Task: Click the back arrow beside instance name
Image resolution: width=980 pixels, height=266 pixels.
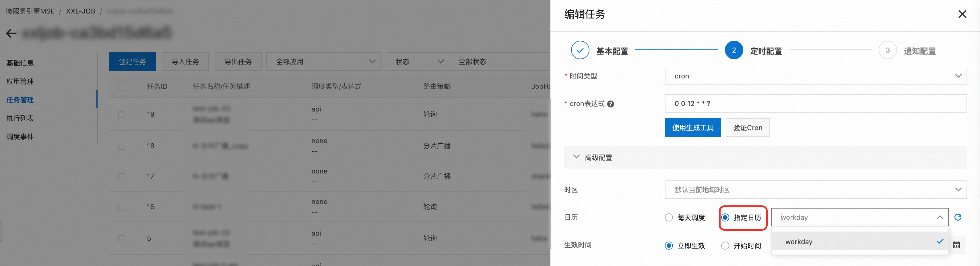Action: 11,34
